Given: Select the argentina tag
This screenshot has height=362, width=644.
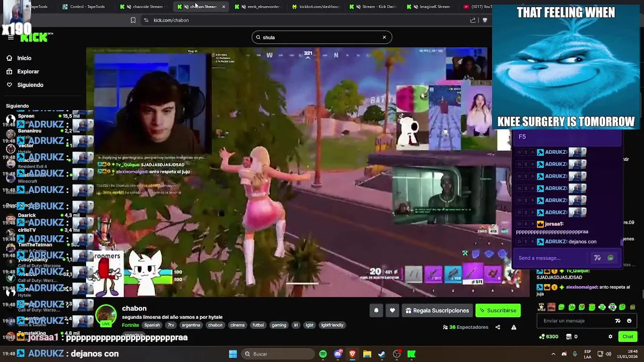Looking at the screenshot, I should coord(191,325).
